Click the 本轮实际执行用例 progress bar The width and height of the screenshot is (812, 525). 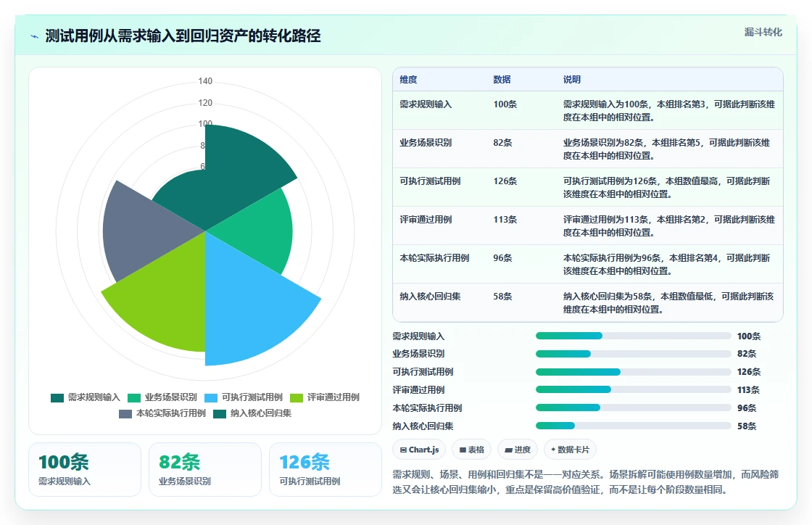point(634,408)
